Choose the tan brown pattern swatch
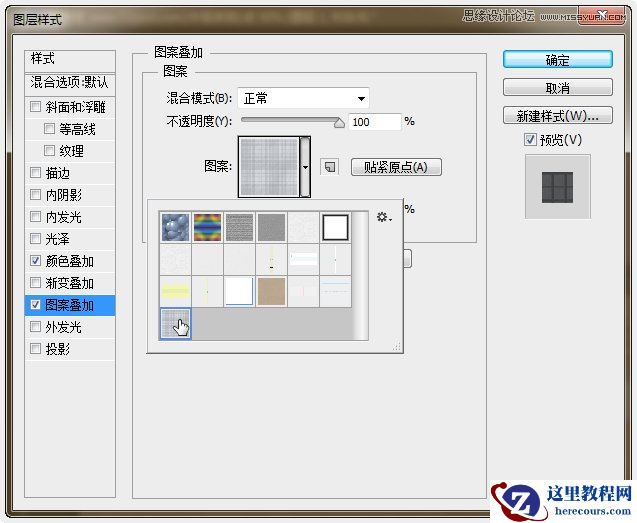This screenshot has width=637, height=523. click(271, 291)
